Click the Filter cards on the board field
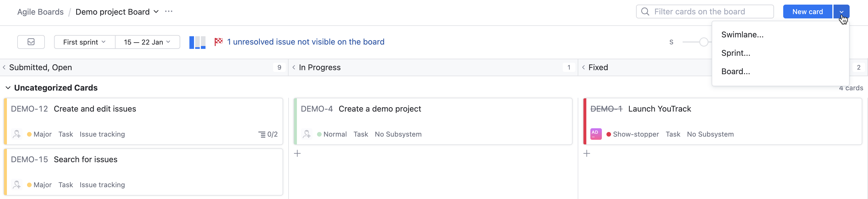868x199 pixels. [704, 11]
